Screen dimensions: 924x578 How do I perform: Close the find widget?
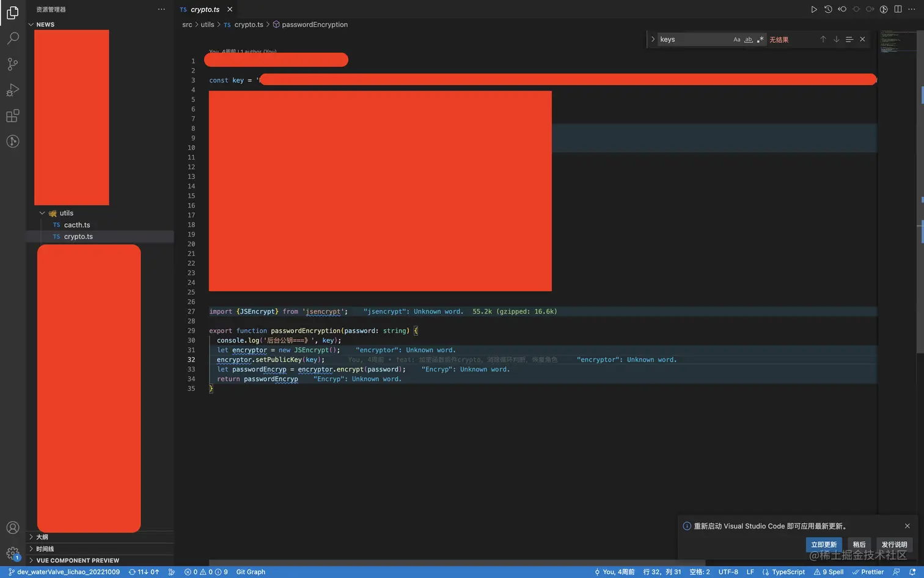[862, 39]
